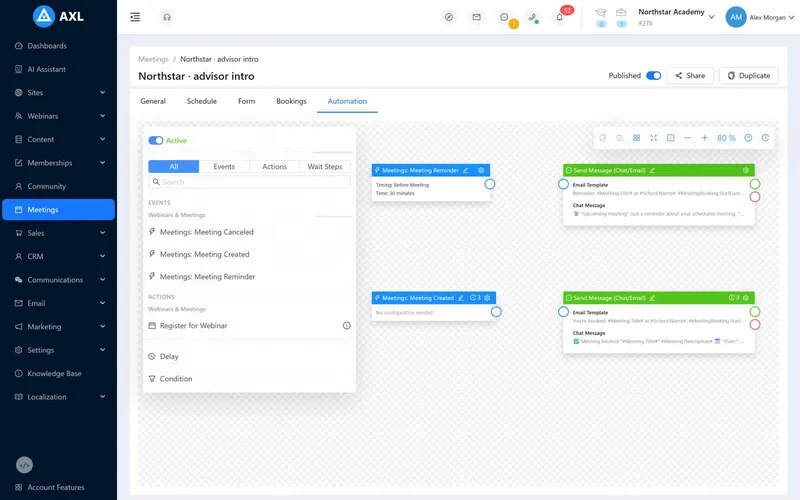The width and height of the screenshot is (800, 500).
Task: Expand the CRM sidebar menu
Action: pyautogui.click(x=59, y=257)
